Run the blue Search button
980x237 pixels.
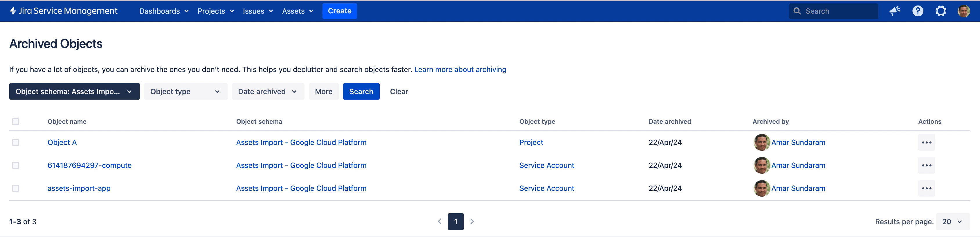pos(361,91)
